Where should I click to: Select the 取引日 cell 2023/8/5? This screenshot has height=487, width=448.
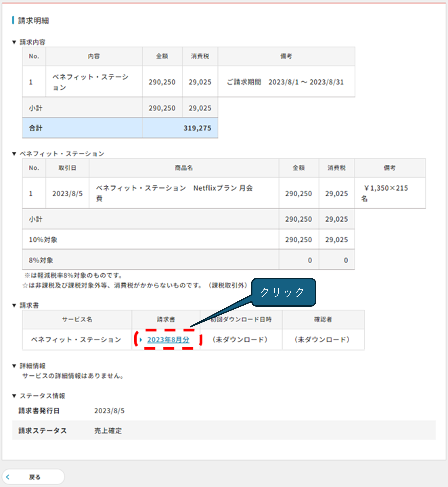tap(67, 193)
